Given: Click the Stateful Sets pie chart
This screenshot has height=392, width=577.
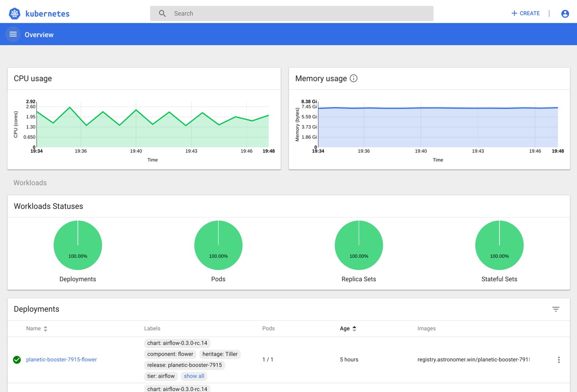Looking at the screenshot, I should point(499,245).
